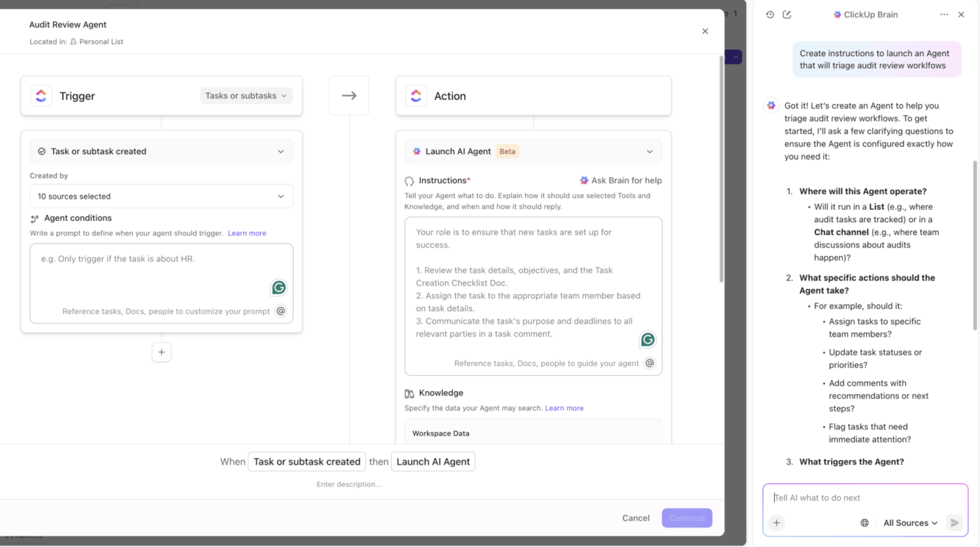Screen dimensions: 980x547
Task: Expand the Task or subtask created dropdown
Action: (x=162, y=152)
